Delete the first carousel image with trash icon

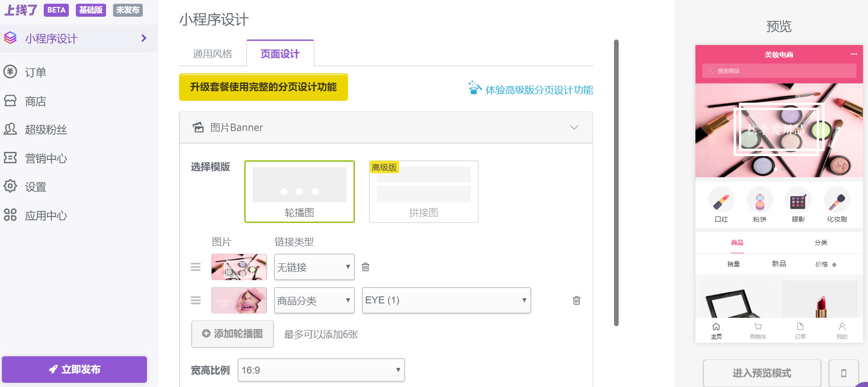366,267
